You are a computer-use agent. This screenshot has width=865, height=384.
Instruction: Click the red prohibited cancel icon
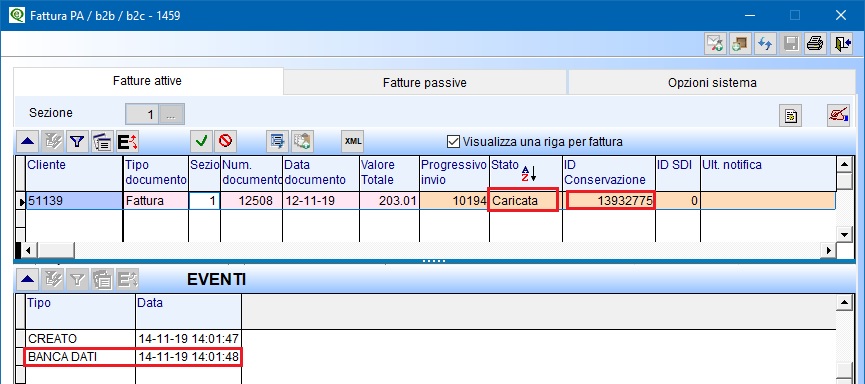[225, 142]
